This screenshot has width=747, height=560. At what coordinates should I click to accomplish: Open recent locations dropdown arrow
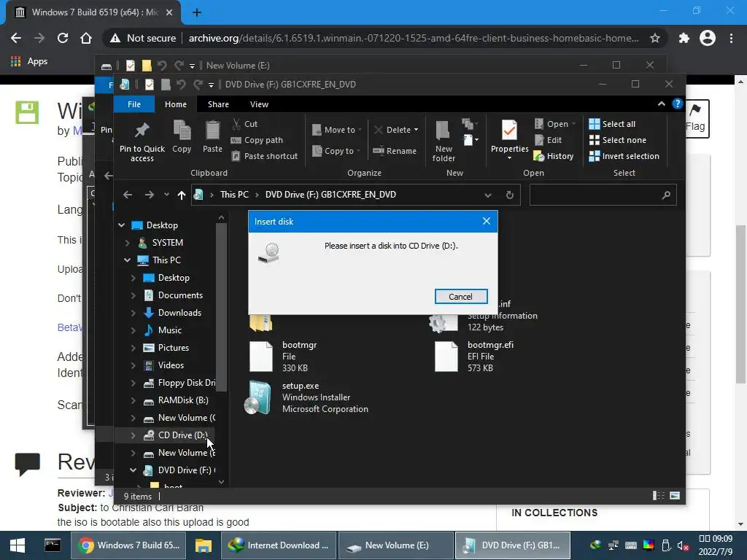point(166,195)
